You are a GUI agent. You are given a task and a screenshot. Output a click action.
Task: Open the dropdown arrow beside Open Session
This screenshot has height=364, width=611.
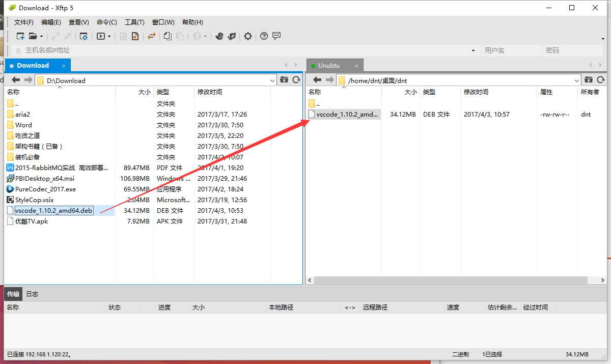tap(41, 36)
